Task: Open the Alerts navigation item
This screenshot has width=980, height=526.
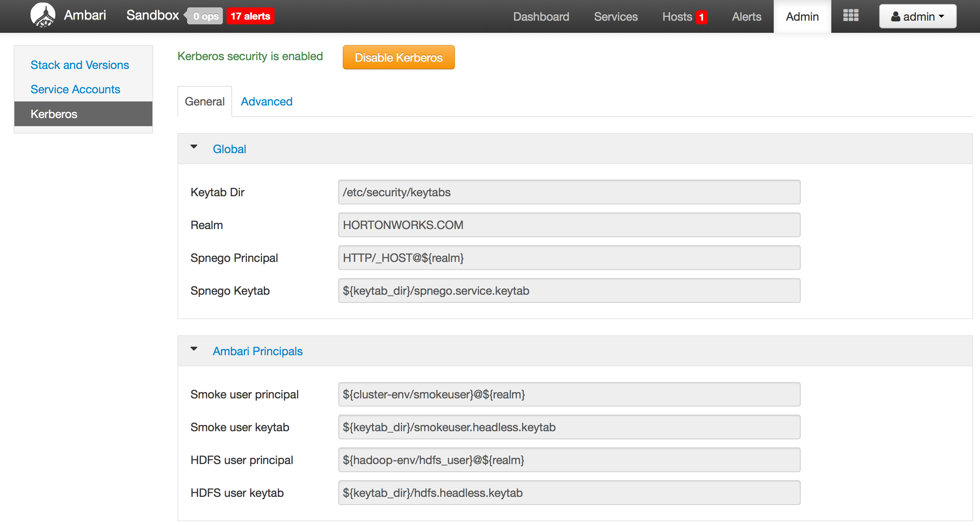Action: (746, 16)
